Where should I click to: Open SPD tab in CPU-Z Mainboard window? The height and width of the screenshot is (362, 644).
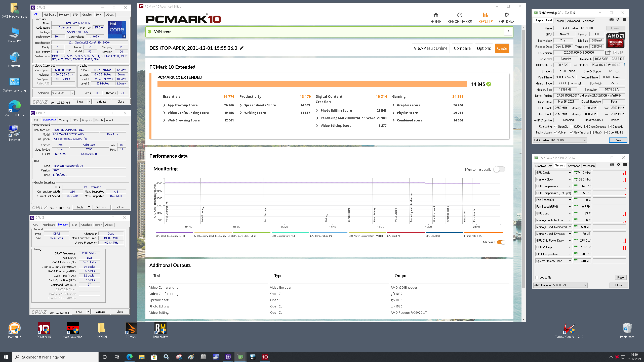click(x=75, y=120)
